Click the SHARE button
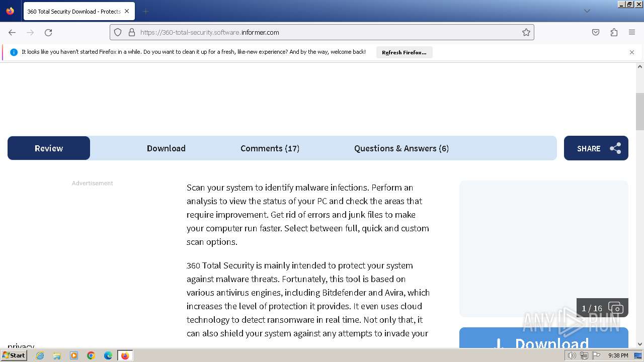This screenshot has height=362, width=644. (596, 148)
